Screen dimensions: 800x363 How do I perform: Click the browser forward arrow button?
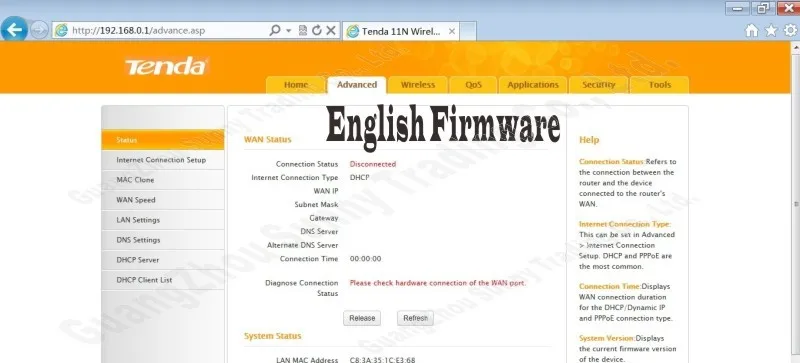(x=39, y=30)
